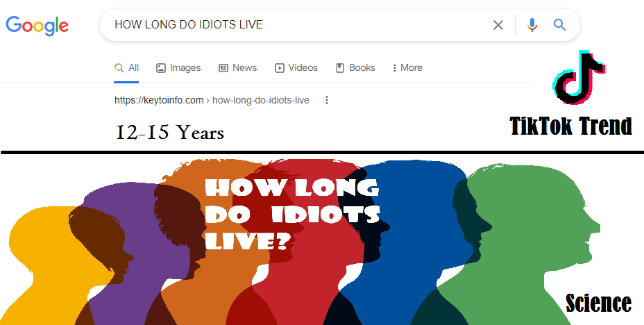Clear the search text with the X icon
Screen dimensions: 644x325
(x=498, y=26)
